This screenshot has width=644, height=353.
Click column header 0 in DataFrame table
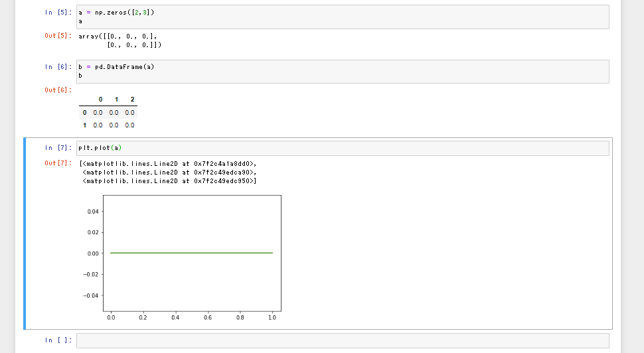click(x=101, y=100)
